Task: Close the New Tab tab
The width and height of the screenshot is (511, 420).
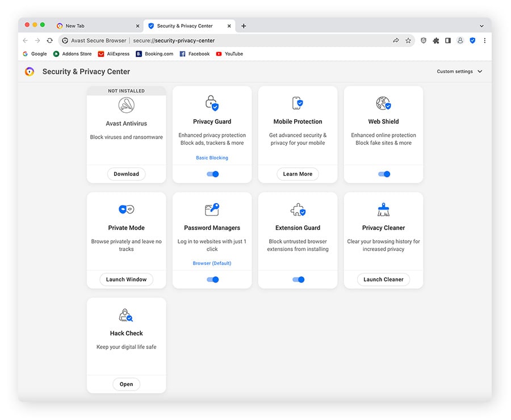Action: tap(137, 26)
